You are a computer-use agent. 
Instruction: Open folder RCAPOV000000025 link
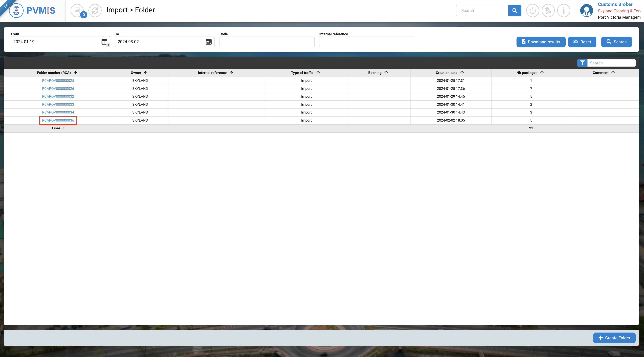pyautogui.click(x=58, y=80)
